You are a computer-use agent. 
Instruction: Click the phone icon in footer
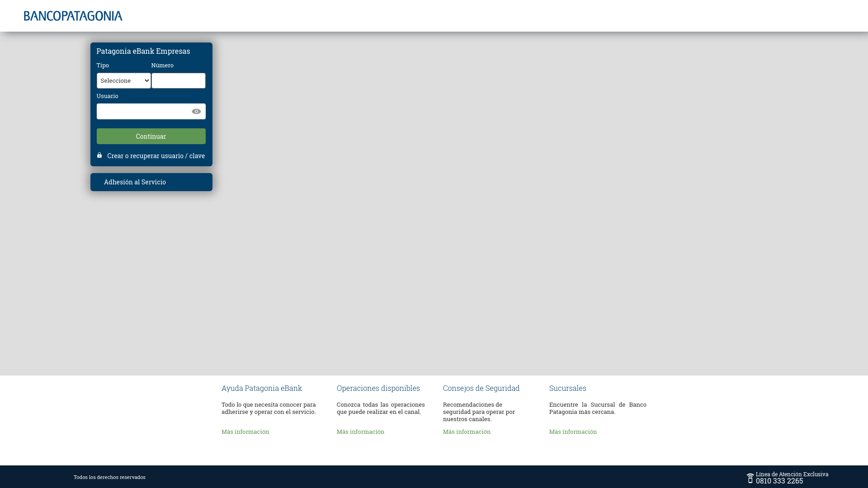click(750, 478)
